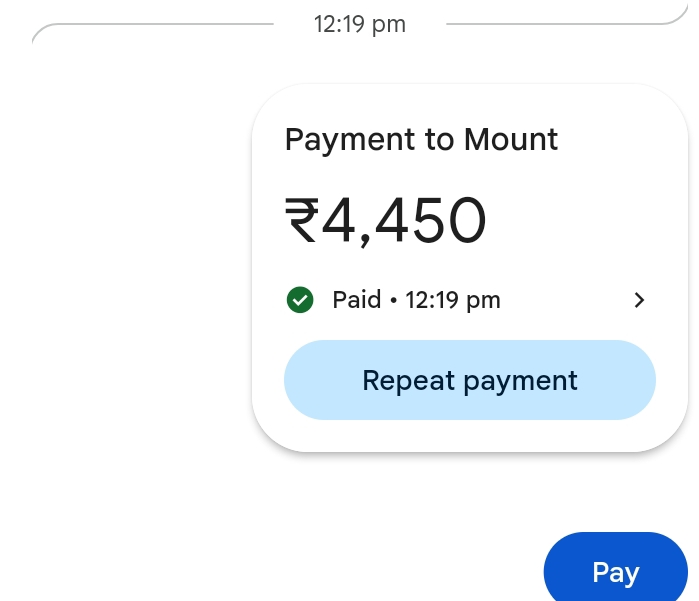Click the digits 450 in the amount
The width and height of the screenshot is (699, 601).
tap(431, 220)
